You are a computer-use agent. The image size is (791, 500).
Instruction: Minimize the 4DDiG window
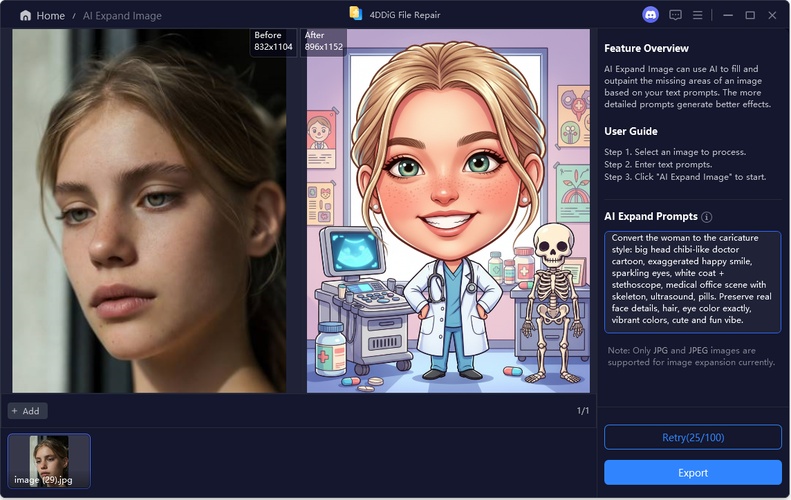pyautogui.click(x=728, y=15)
